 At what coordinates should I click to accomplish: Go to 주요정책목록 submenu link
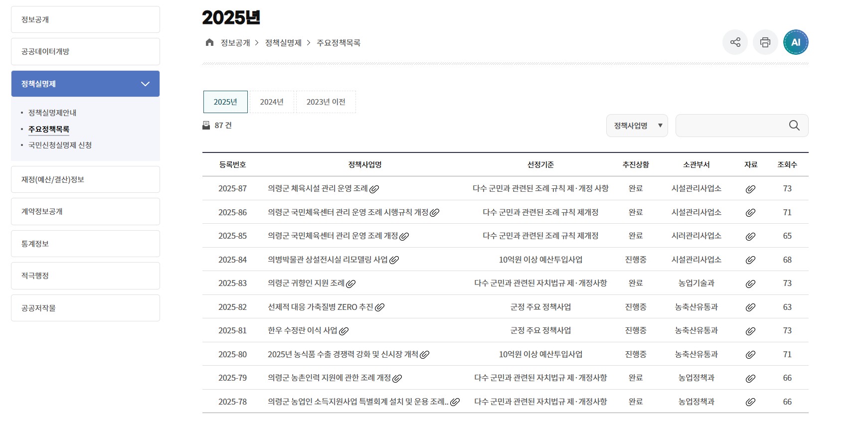pyautogui.click(x=49, y=129)
